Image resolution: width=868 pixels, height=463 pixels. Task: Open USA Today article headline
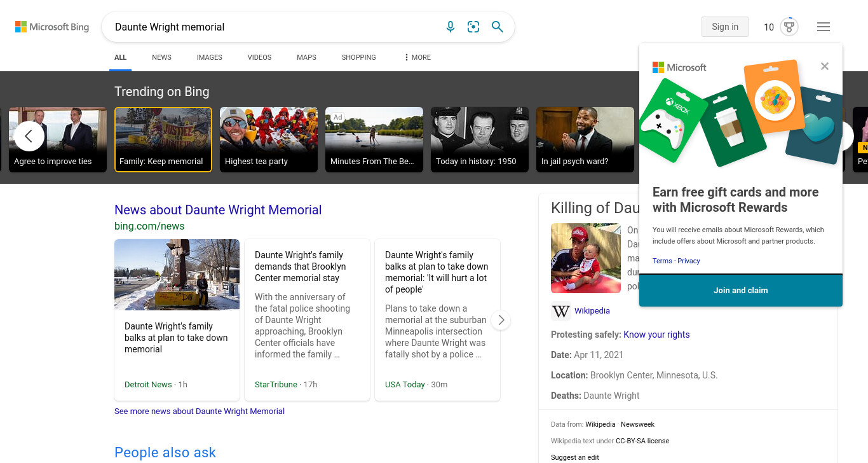pos(436,272)
